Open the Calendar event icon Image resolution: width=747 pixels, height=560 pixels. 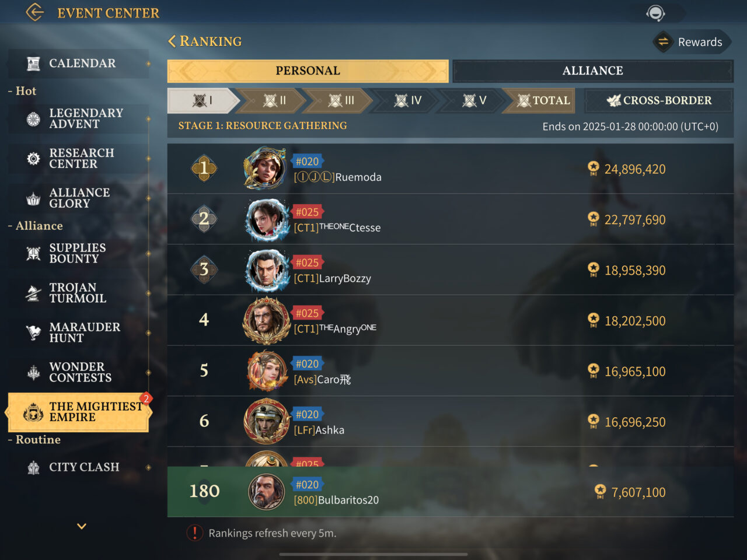(33, 64)
